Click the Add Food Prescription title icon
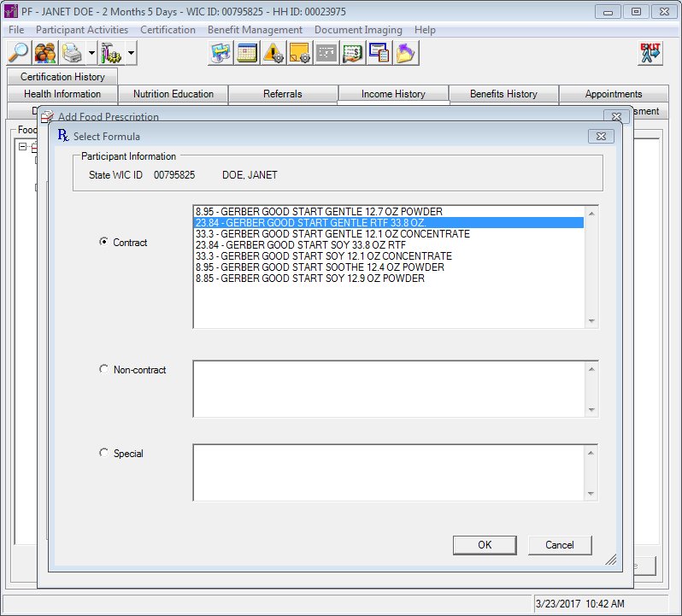Screen dimensions: 682x616 47,116
